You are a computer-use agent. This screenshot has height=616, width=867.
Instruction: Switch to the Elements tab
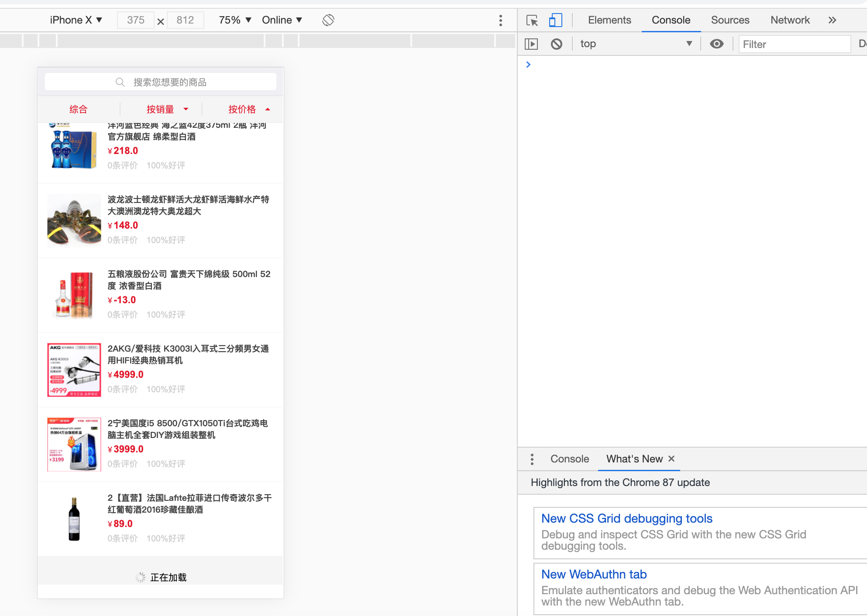pos(609,20)
